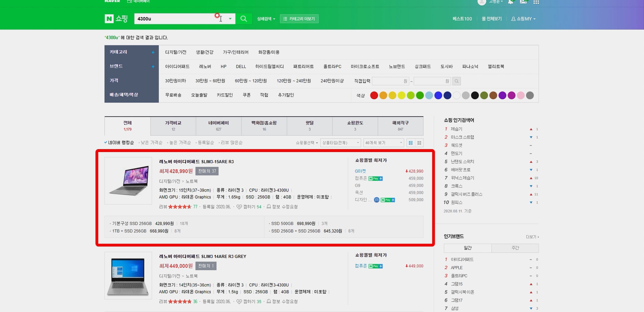Click the green search magnifier button

click(x=244, y=19)
